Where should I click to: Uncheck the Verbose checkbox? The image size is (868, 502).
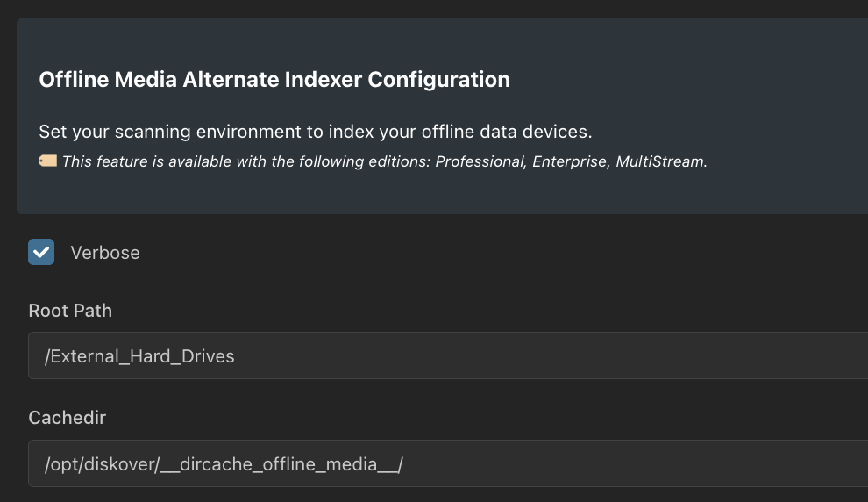pos(41,252)
